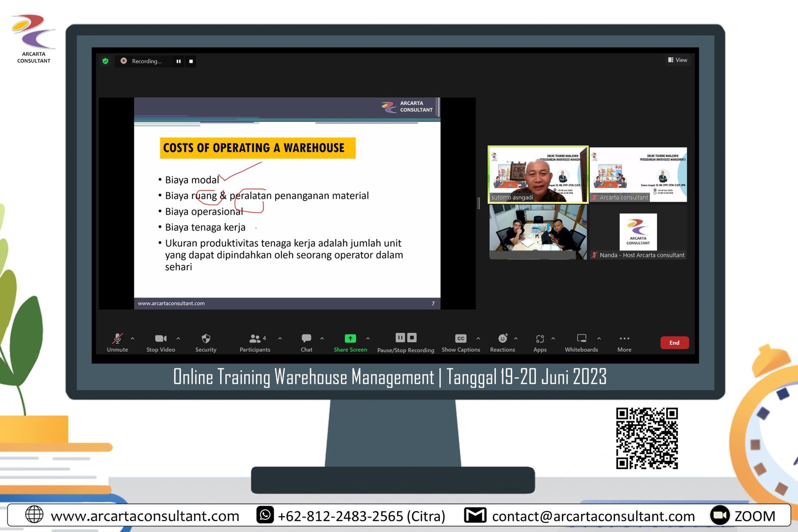Open the More options menu
This screenshot has height=532, width=798.
pyautogui.click(x=624, y=339)
